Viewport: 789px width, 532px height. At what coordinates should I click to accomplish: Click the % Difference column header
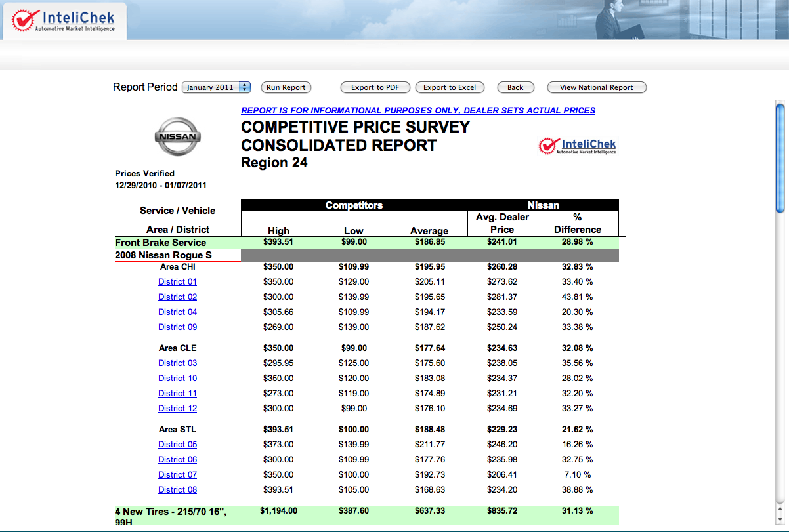click(x=577, y=224)
